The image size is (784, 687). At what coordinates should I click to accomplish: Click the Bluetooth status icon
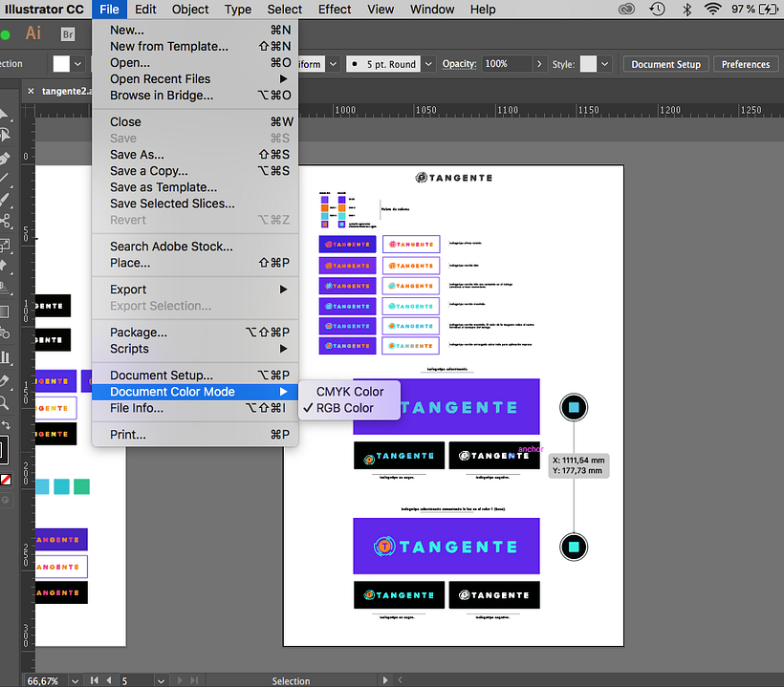click(x=687, y=9)
